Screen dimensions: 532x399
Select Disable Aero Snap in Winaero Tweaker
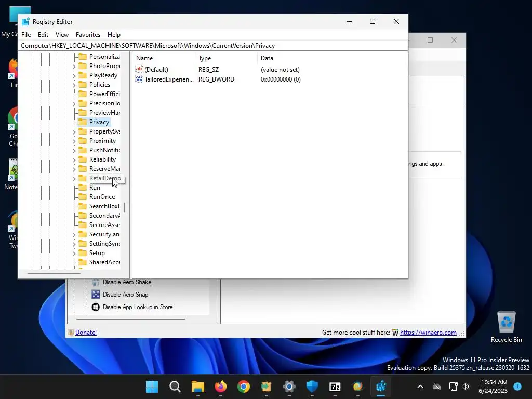point(125,295)
